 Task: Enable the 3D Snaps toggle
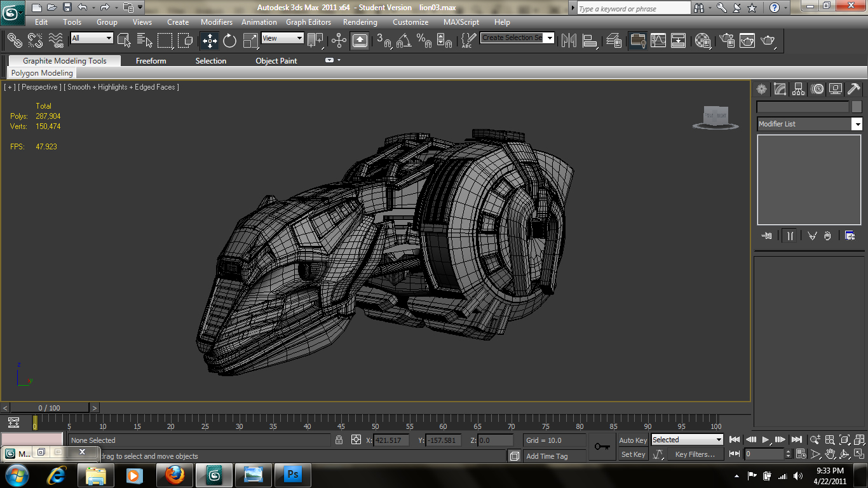(385, 41)
